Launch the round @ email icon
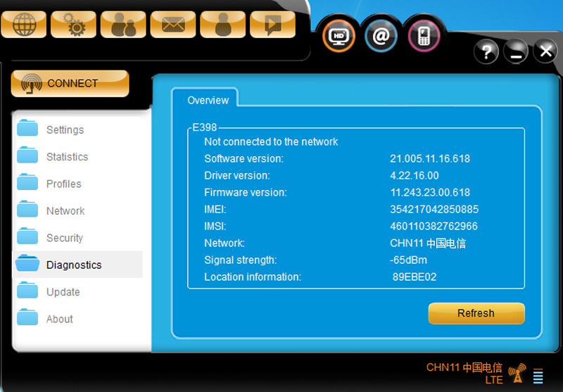Screen dimensions: 563x392 (x=381, y=36)
